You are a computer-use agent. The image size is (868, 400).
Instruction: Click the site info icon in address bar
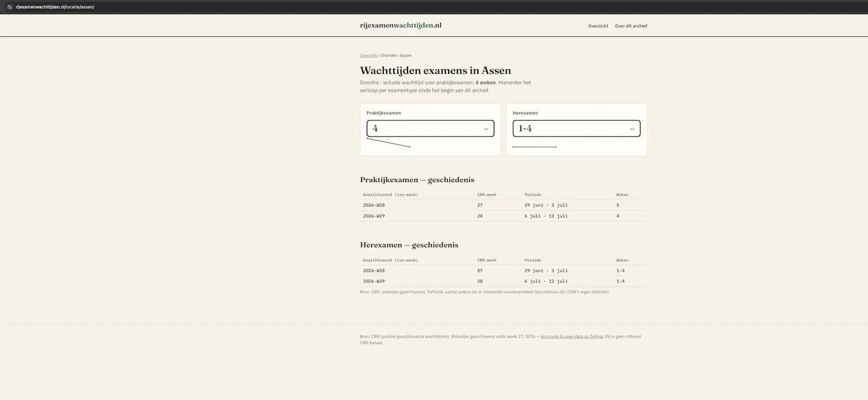point(9,7)
